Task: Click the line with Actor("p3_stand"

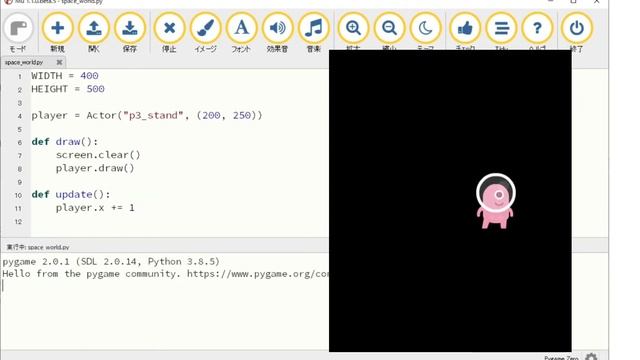Action: [147, 116]
